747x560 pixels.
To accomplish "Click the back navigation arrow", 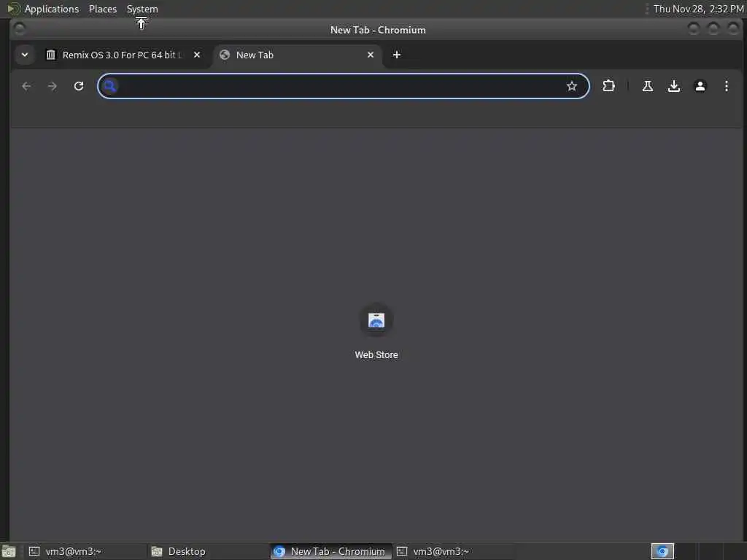I will tap(27, 86).
